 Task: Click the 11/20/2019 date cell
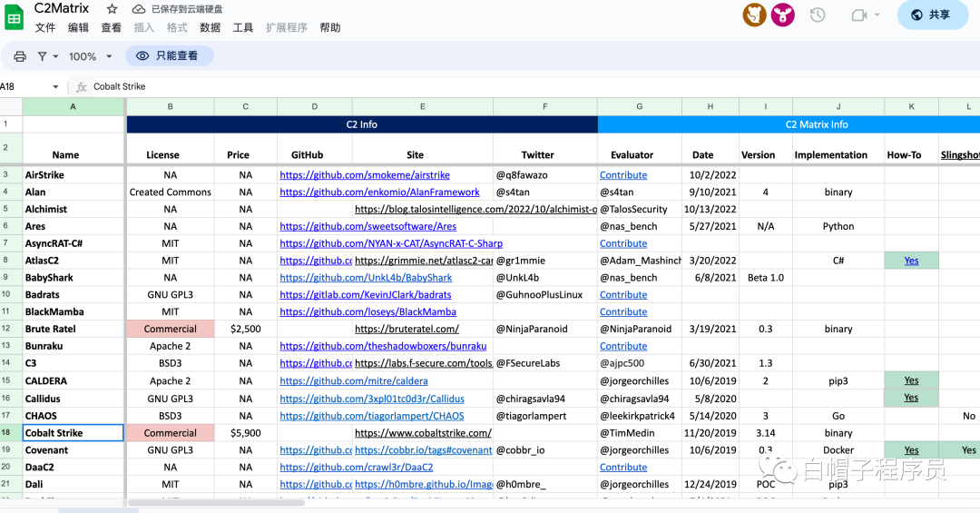[x=710, y=433]
